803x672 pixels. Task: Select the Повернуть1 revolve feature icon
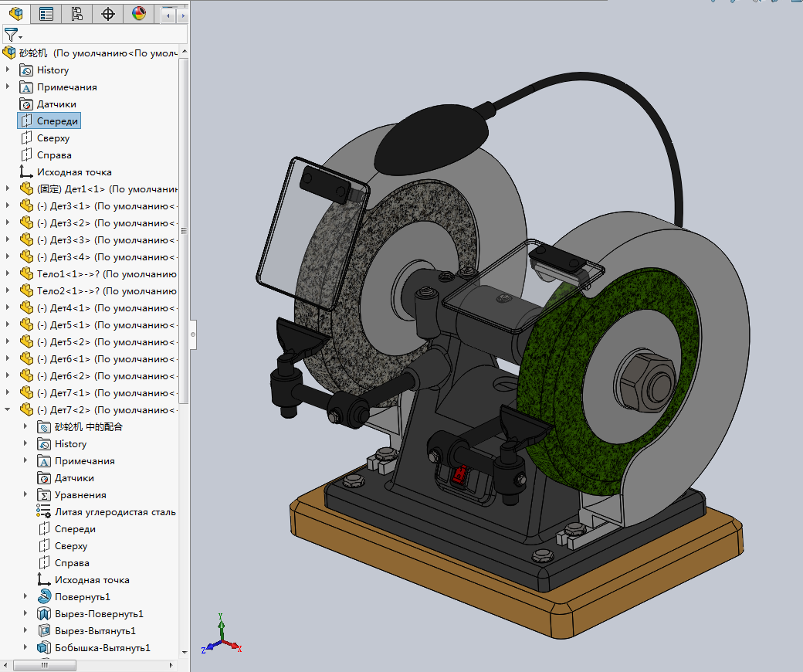(44, 596)
